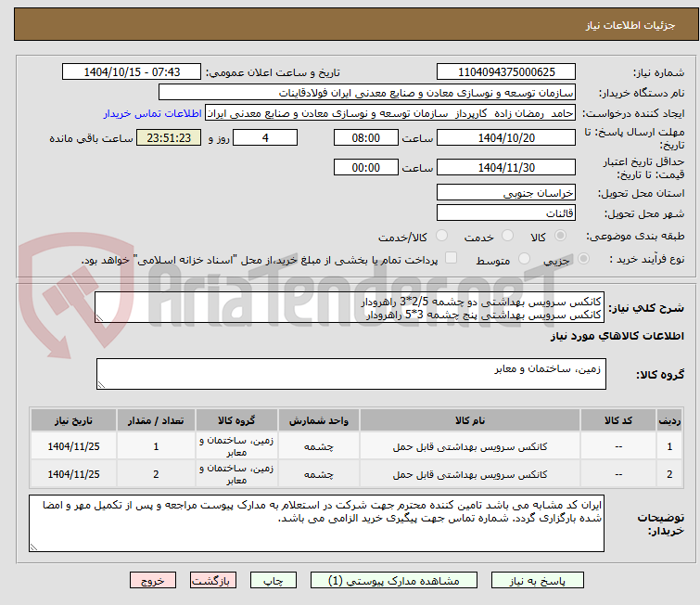Click the buyer organization name field
Viewport: 700px width, 605px height.
click(367, 93)
